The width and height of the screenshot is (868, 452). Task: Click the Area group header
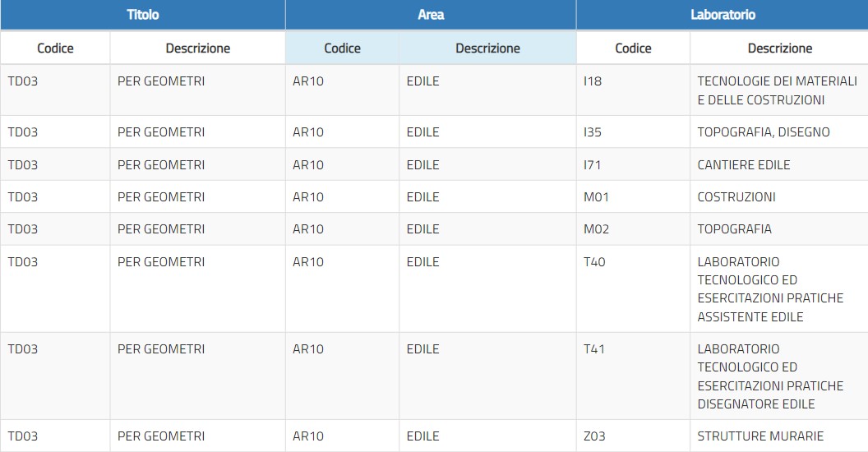(x=431, y=15)
